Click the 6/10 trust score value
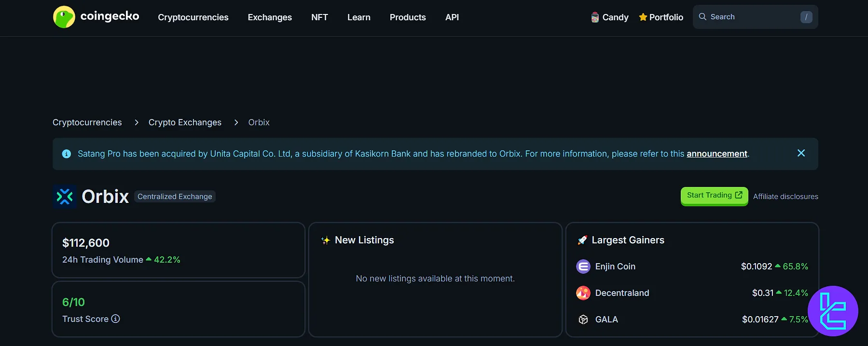Viewport: 868px width, 346px height. point(73,302)
